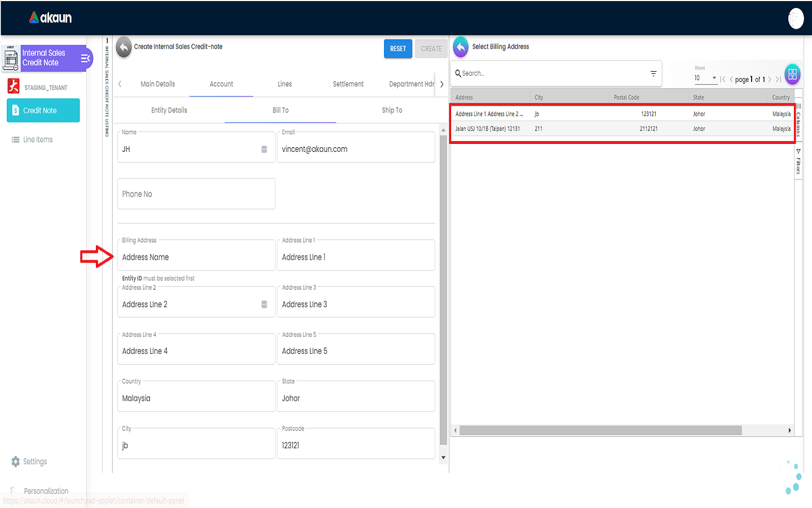The height and width of the screenshot is (508, 812).
Task: Switch to the Ship To tab
Action: [x=391, y=111]
